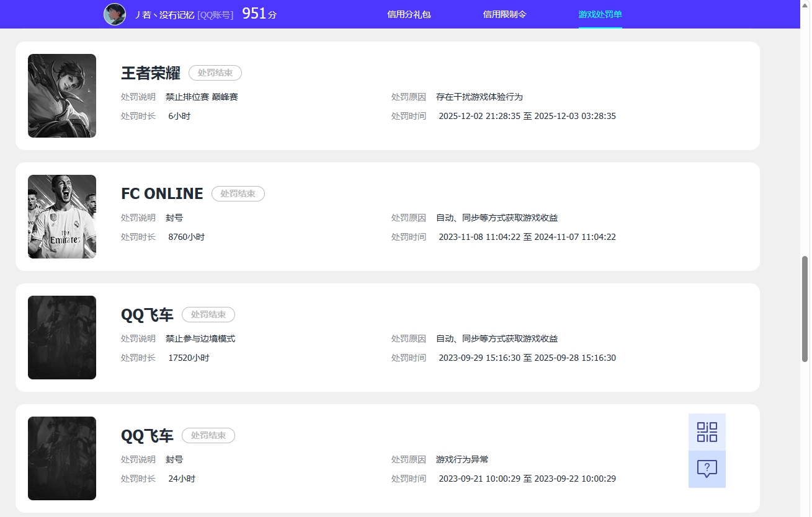The width and height of the screenshot is (812, 517).
Task: Click 封号 in the FC ONLINE record
Action: pyautogui.click(x=174, y=218)
